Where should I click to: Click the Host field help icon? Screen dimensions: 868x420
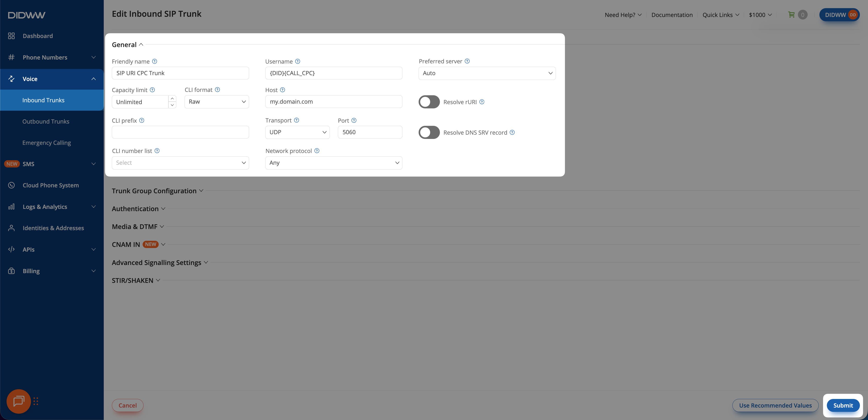pos(282,90)
